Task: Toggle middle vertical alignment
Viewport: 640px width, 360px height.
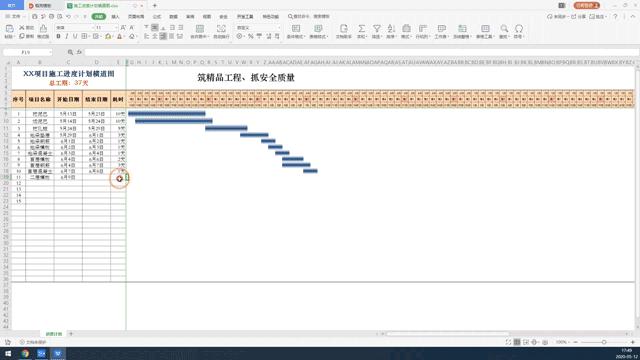Action: (x=155, y=27)
